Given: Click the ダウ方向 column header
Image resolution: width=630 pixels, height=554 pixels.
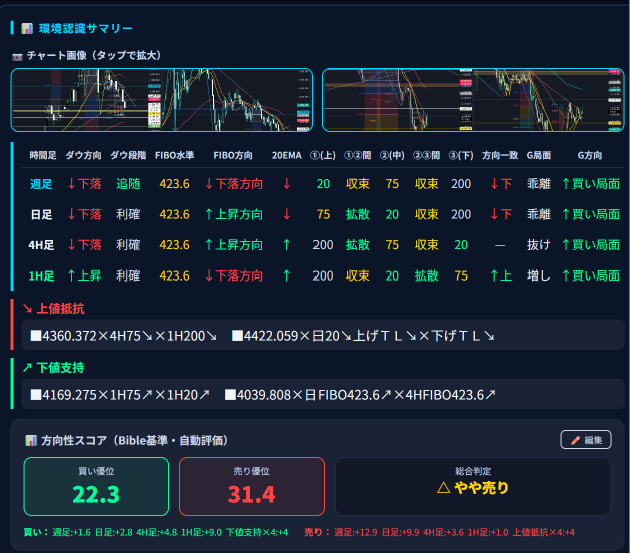Looking at the screenshot, I should pyautogui.click(x=84, y=155).
